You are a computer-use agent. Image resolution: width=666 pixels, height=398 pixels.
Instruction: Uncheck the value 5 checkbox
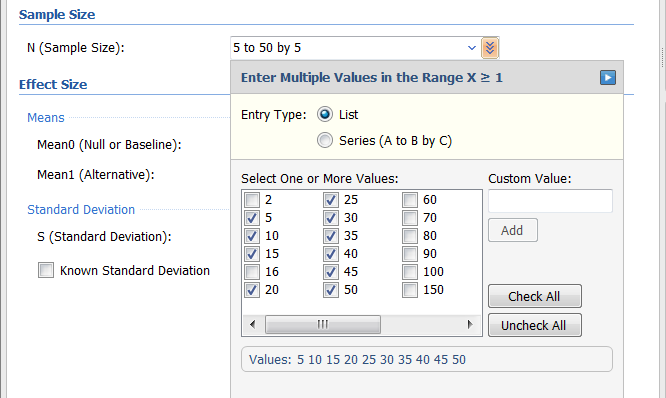click(x=252, y=217)
